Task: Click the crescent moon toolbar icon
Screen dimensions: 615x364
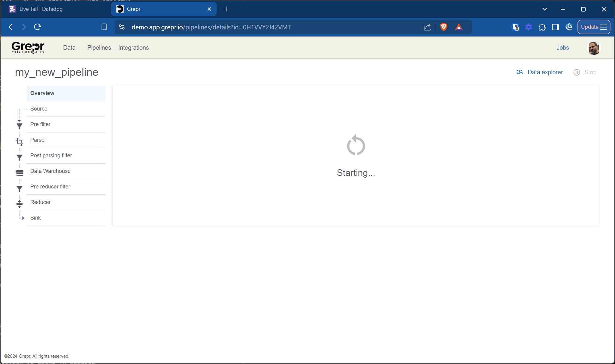Action: click(x=569, y=27)
